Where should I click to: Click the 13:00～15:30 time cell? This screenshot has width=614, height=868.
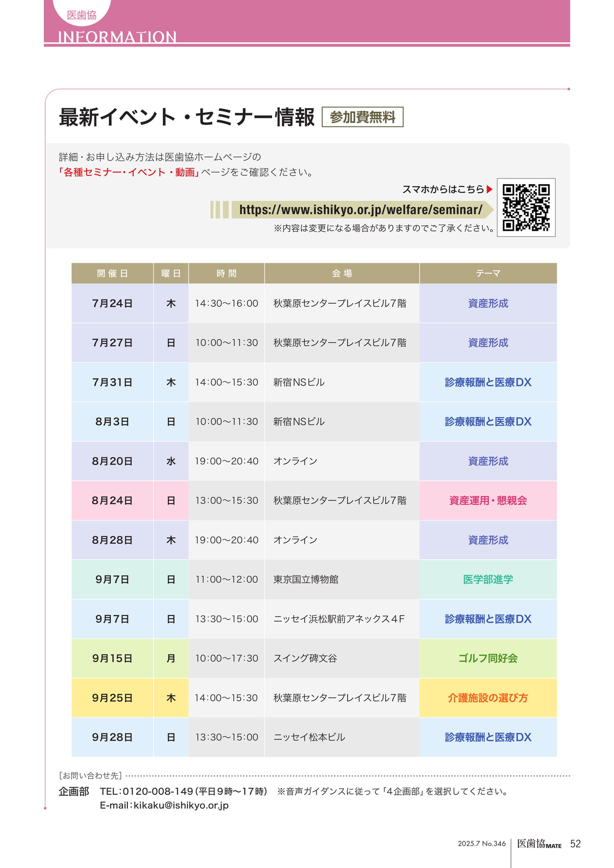[227, 500]
